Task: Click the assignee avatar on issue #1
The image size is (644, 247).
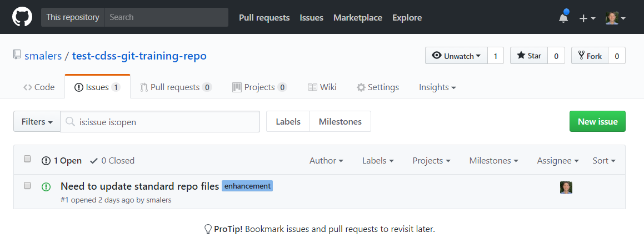Action: point(566,187)
